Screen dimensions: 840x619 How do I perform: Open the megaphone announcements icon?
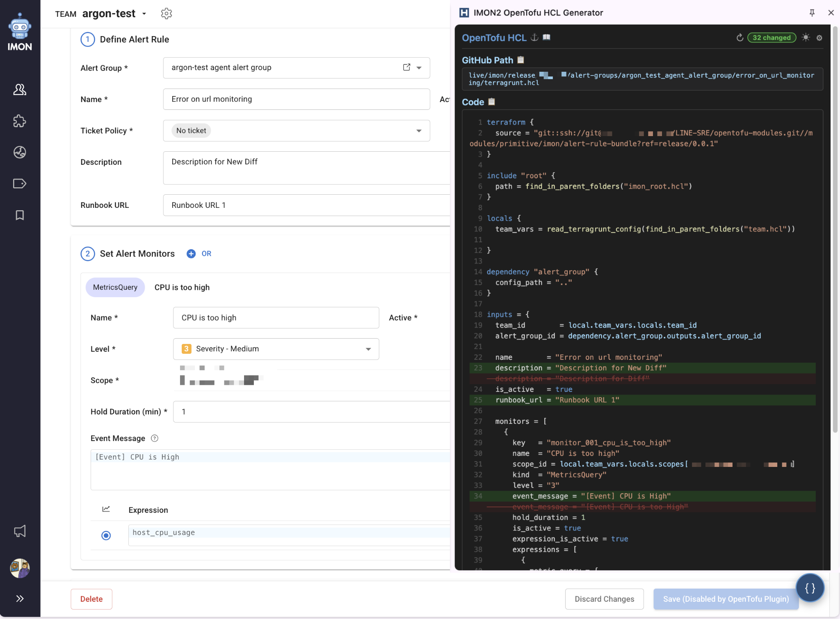[20, 531]
